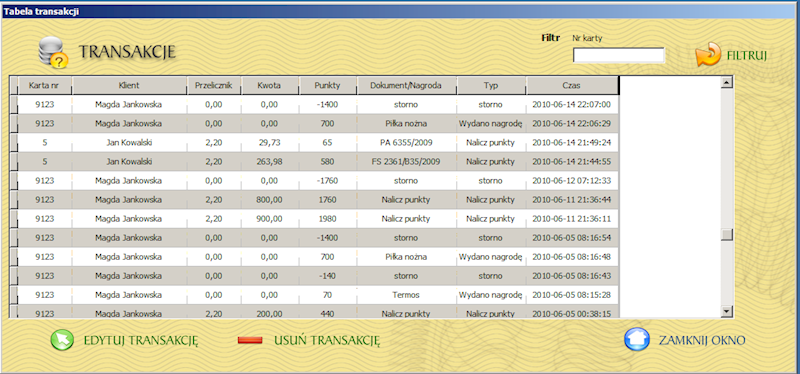Viewport: 800px width, 374px height.
Task: Click time 2010-06-11 21:36:44
Action: (571, 200)
